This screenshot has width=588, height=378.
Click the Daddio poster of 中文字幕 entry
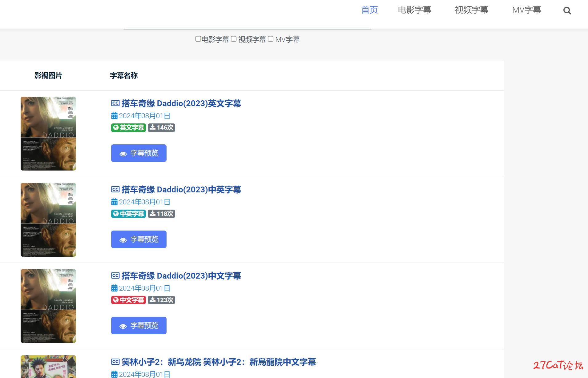48,306
